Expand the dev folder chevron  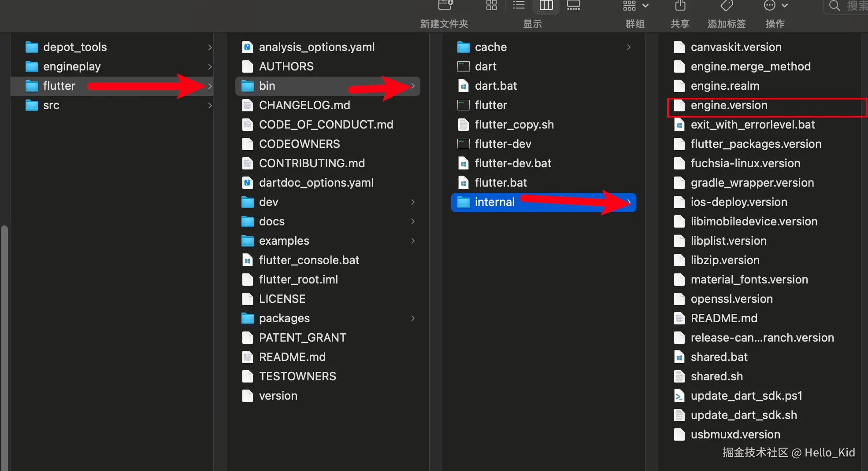pyautogui.click(x=413, y=202)
